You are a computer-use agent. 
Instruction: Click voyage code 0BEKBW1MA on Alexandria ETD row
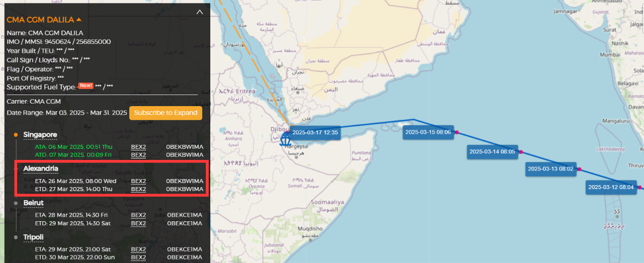coord(185,189)
